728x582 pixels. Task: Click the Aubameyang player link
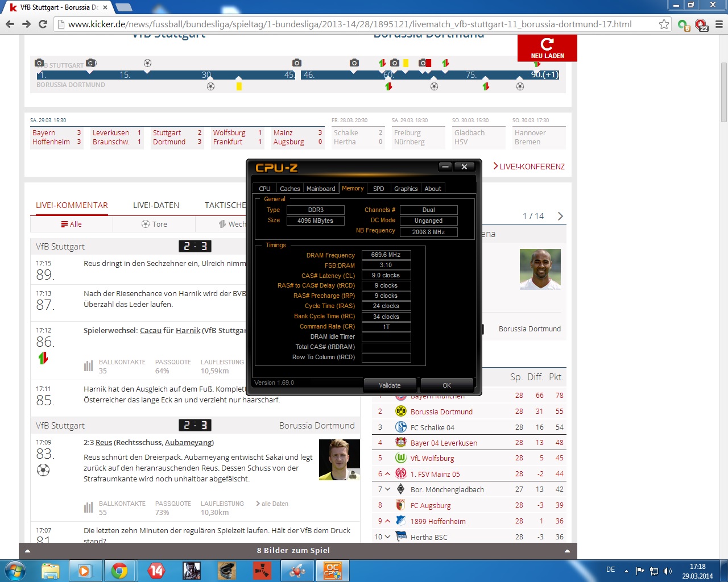coord(188,442)
